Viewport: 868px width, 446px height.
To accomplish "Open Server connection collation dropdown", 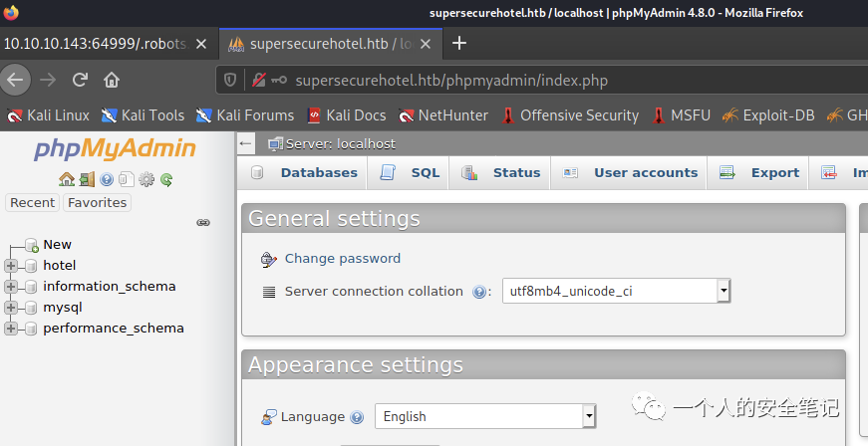I will click(617, 292).
